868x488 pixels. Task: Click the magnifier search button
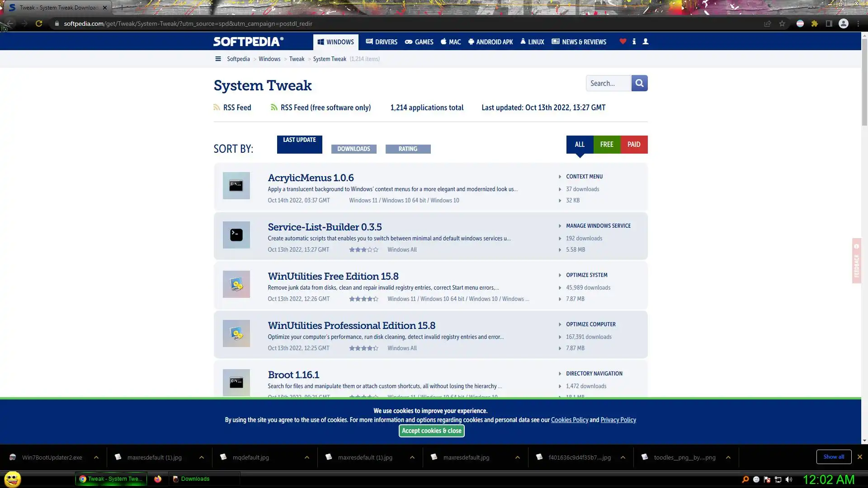(639, 83)
